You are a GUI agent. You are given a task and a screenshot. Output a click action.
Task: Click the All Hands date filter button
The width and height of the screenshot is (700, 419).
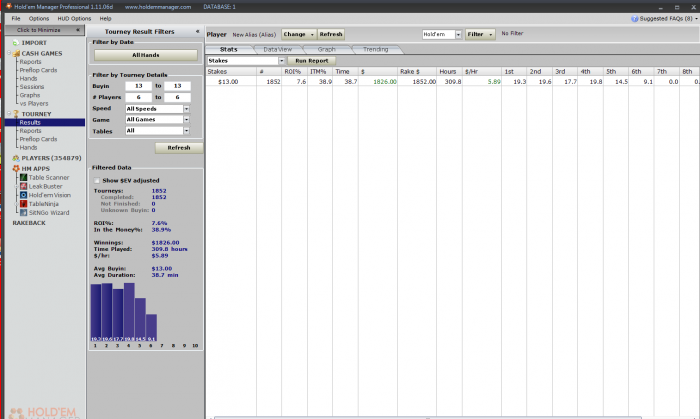(146, 55)
